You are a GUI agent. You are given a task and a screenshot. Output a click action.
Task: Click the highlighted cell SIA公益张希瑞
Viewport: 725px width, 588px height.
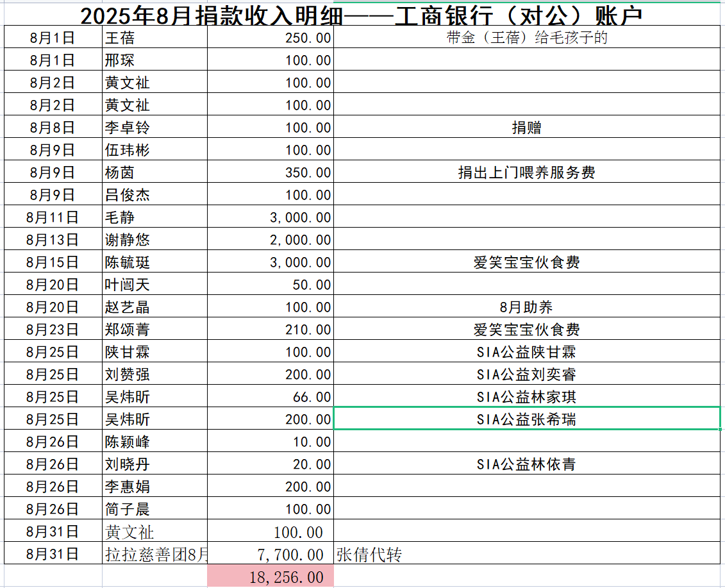click(x=528, y=419)
